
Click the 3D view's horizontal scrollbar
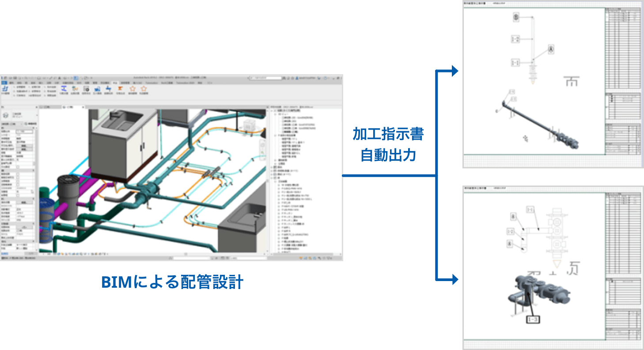pyautogui.click(x=187, y=254)
